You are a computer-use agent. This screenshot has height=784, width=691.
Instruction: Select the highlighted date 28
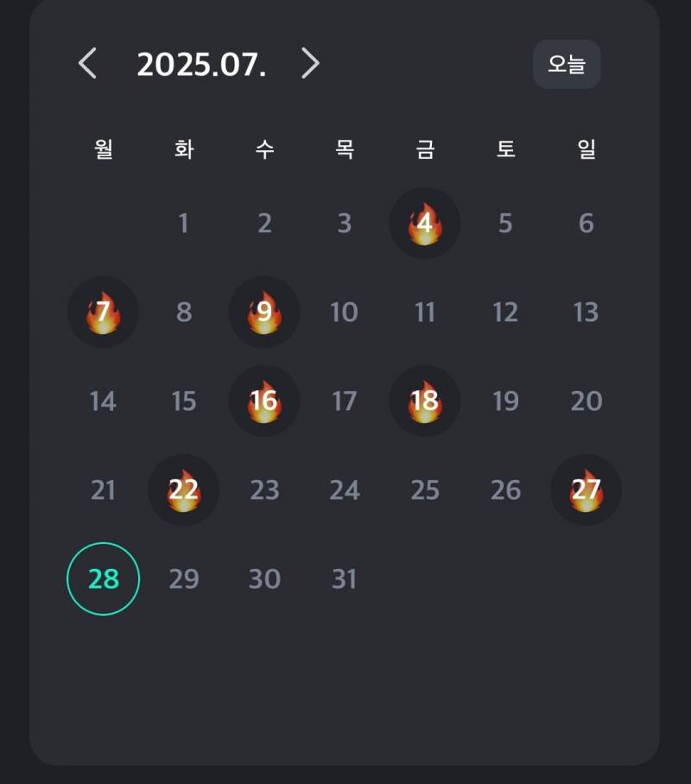tap(103, 579)
